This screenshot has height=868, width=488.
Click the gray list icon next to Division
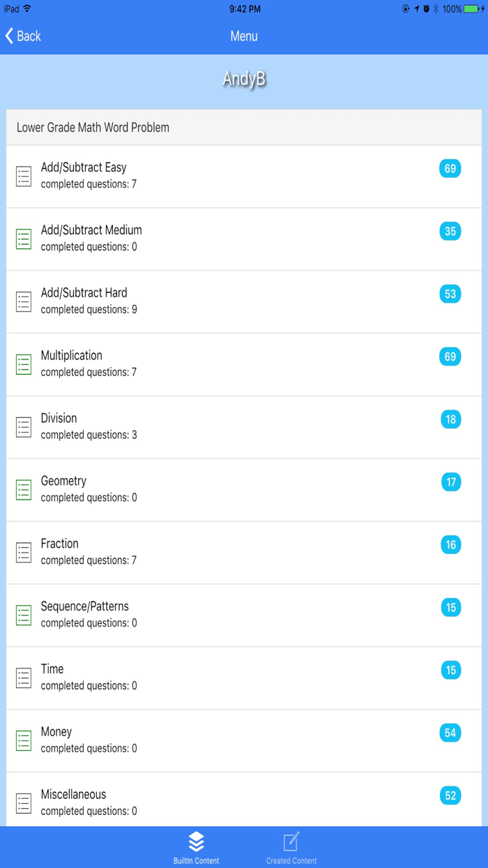pyautogui.click(x=23, y=427)
